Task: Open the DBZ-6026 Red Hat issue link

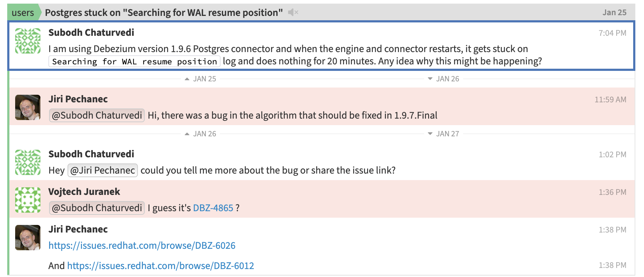Action: (142, 246)
